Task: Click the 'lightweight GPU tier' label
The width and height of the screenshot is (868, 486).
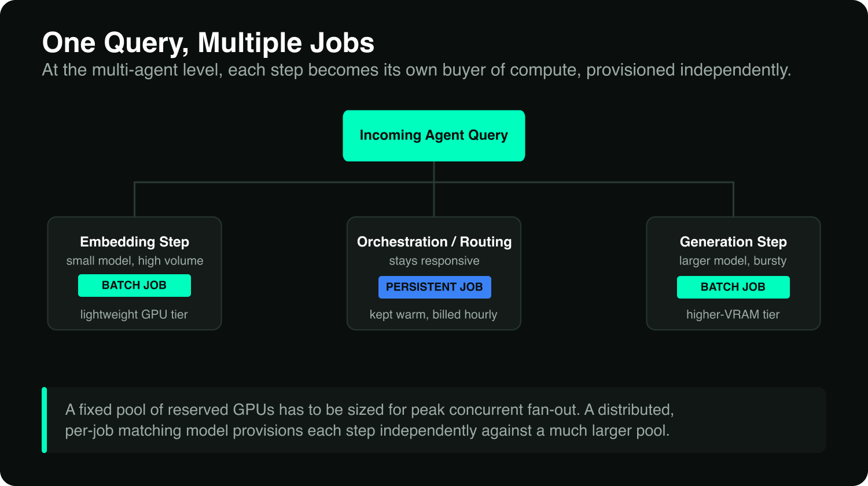Action: pyautogui.click(x=134, y=315)
